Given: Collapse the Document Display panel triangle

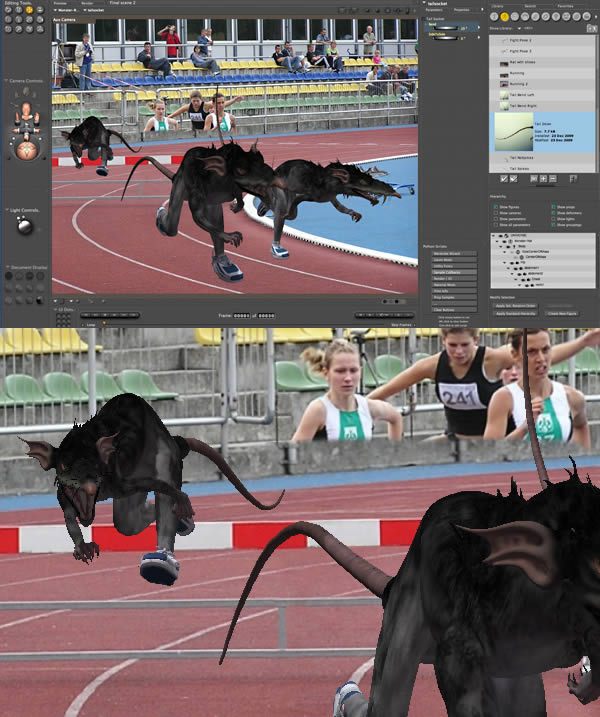Looking at the screenshot, I should point(7,267).
